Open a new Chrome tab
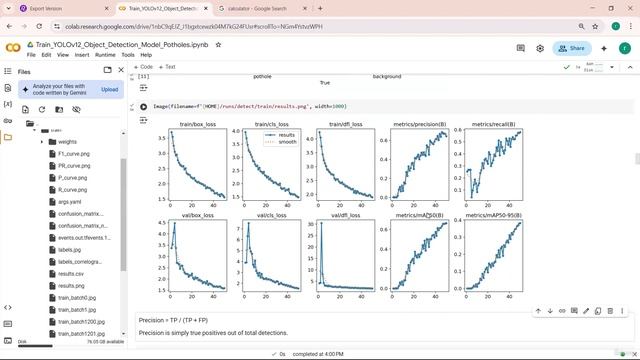640x360 pixels. pos(320,8)
